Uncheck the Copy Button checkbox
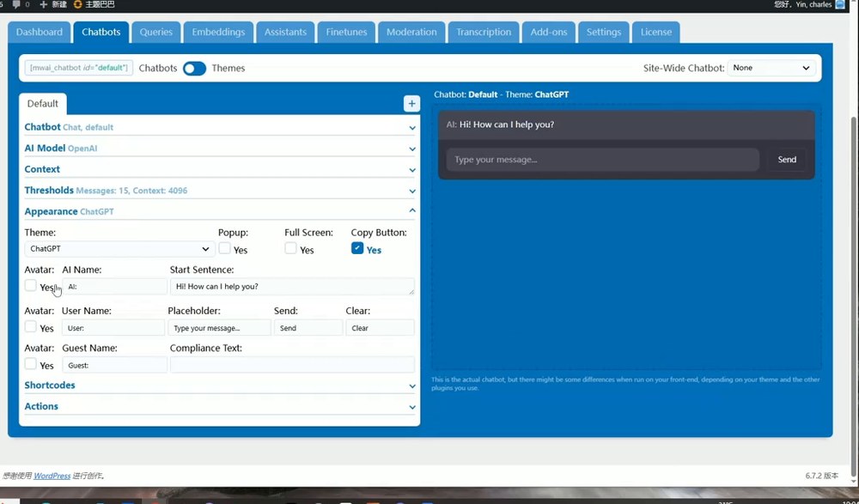This screenshot has height=504, width=859. tap(357, 248)
